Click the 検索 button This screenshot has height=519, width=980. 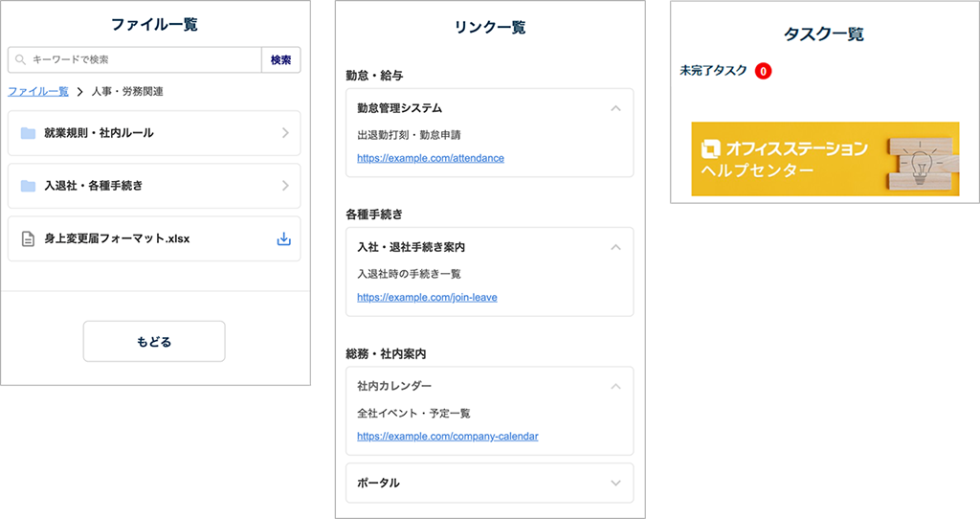(x=280, y=60)
